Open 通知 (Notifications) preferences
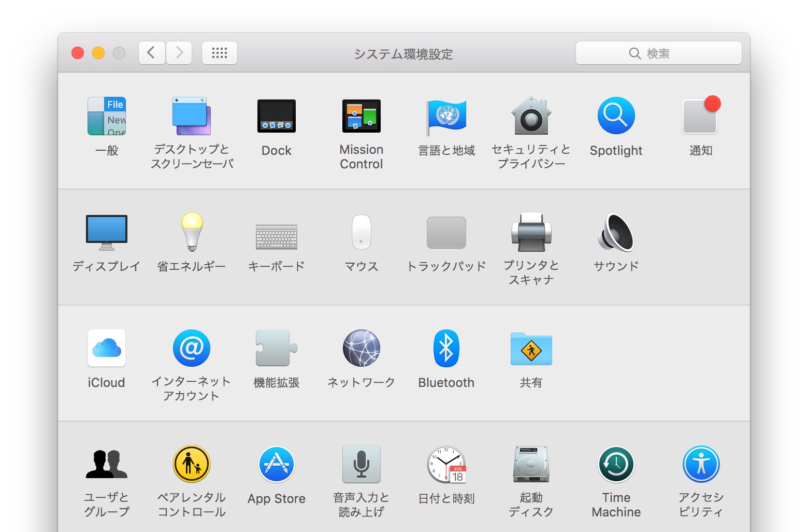Screen dimensions: 808x532 pyautogui.click(x=701, y=116)
